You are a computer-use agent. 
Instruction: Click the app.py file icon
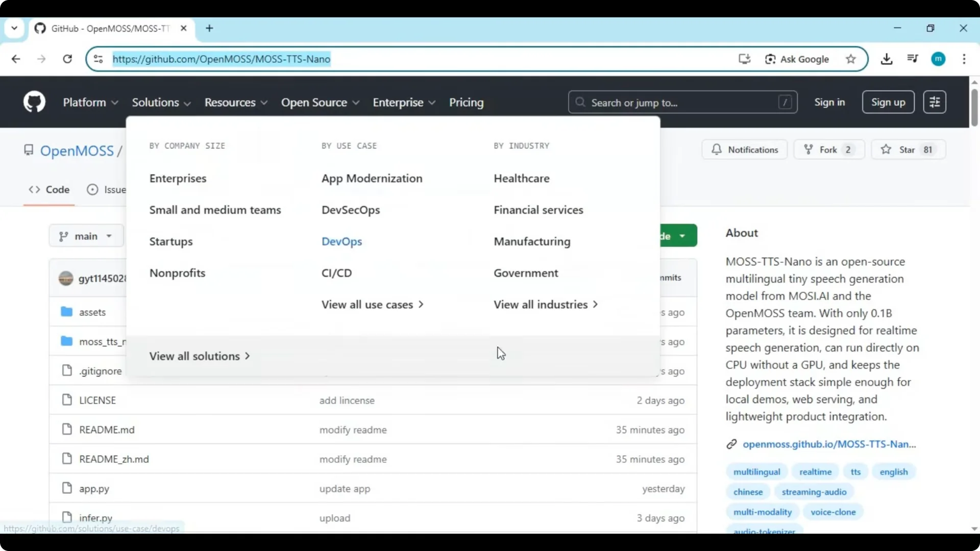click(67, 488)
